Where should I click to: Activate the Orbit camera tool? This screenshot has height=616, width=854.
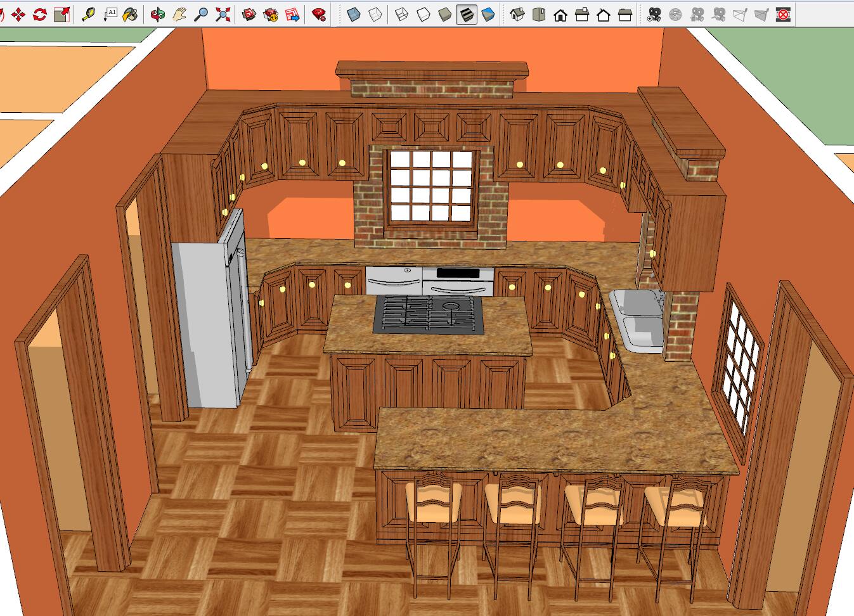pos(158,14)
